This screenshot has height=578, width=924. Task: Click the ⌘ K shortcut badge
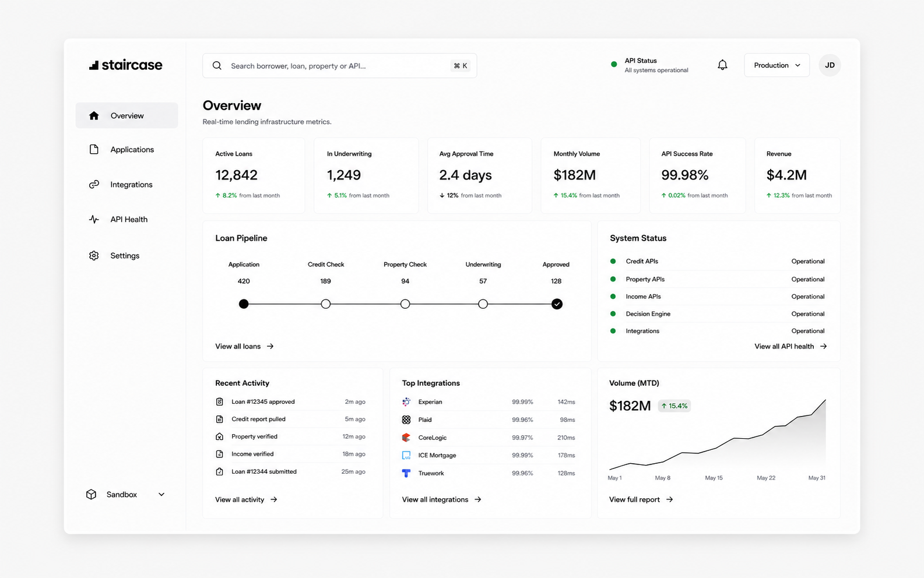tap(461, 66)
